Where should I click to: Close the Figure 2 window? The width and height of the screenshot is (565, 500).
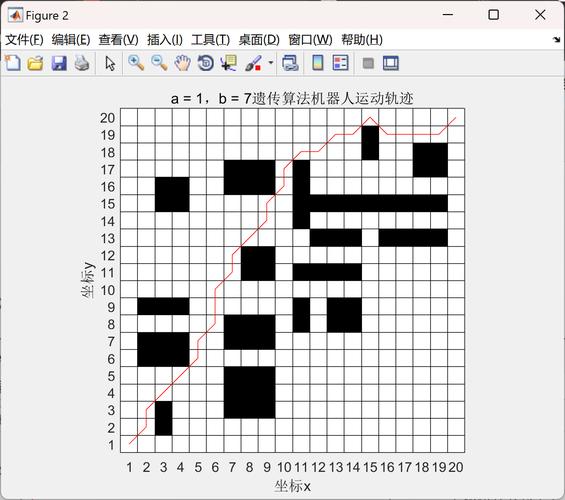540,15
